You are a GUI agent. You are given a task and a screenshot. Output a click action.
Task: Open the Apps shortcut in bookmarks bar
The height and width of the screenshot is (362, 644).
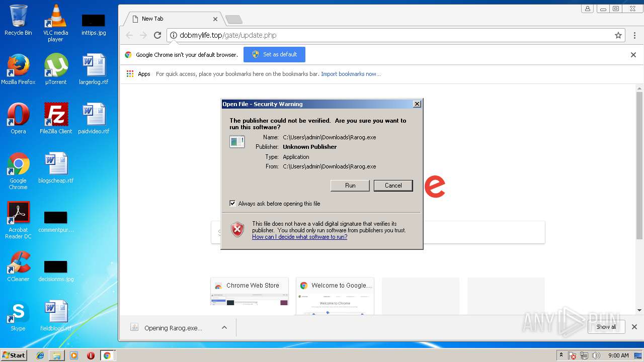(138, 74)
